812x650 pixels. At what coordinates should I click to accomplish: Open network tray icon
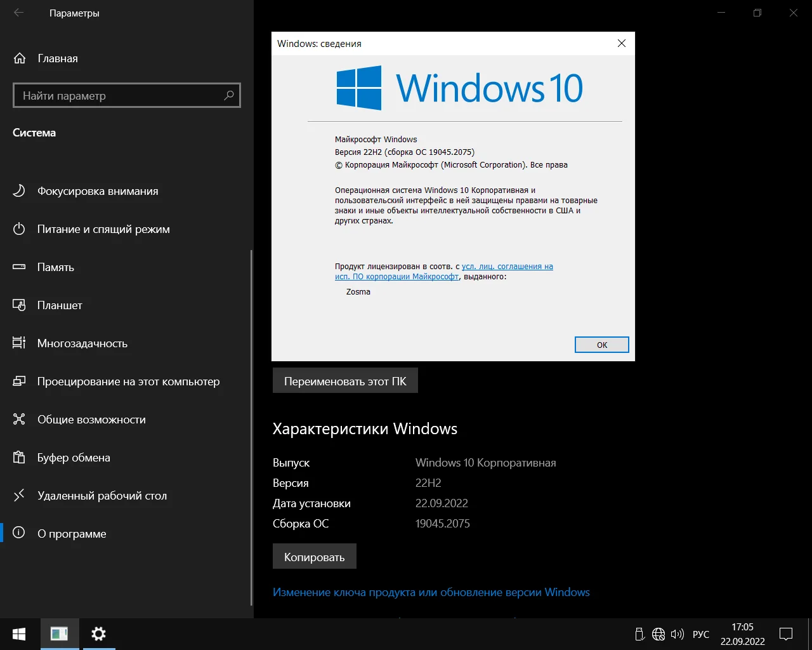658,634
